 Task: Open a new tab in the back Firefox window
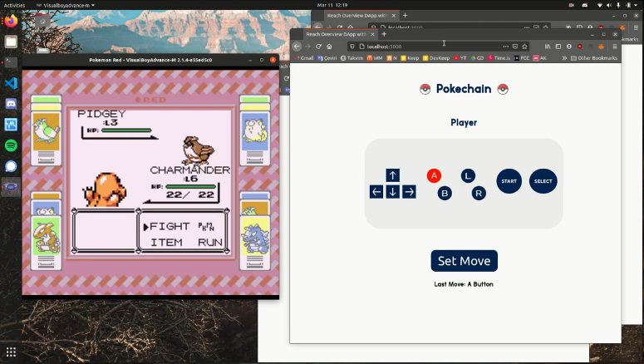point(405,15)
